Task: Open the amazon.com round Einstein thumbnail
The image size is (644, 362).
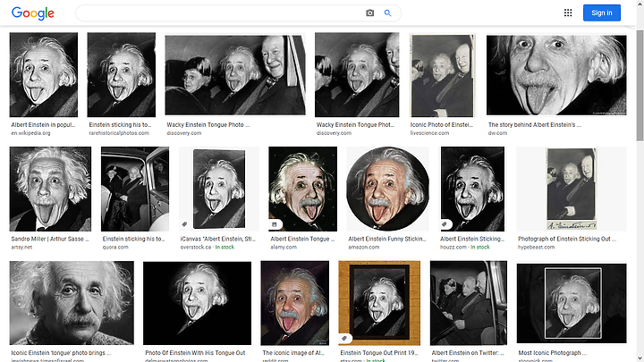Action: (387, 189)
